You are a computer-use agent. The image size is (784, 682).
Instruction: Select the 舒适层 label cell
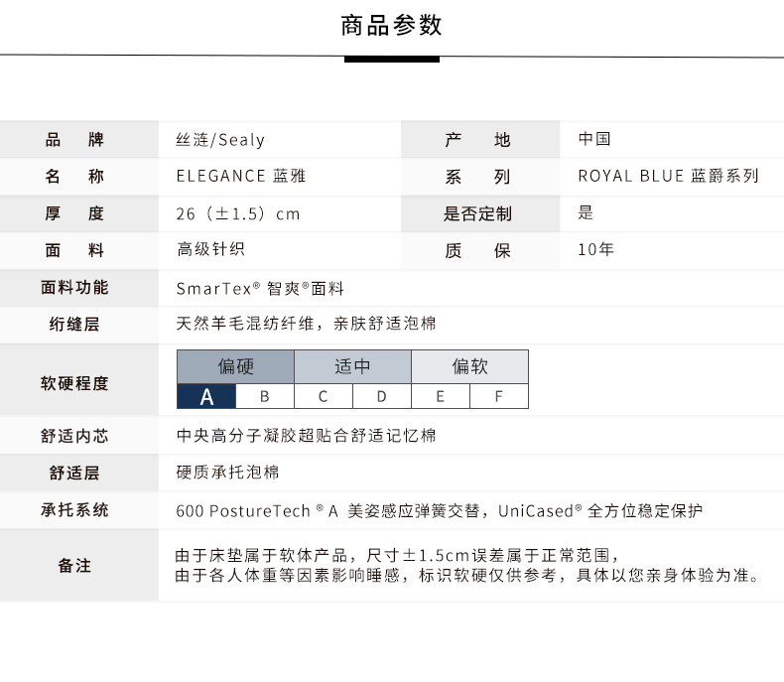[x=79, y=473]
